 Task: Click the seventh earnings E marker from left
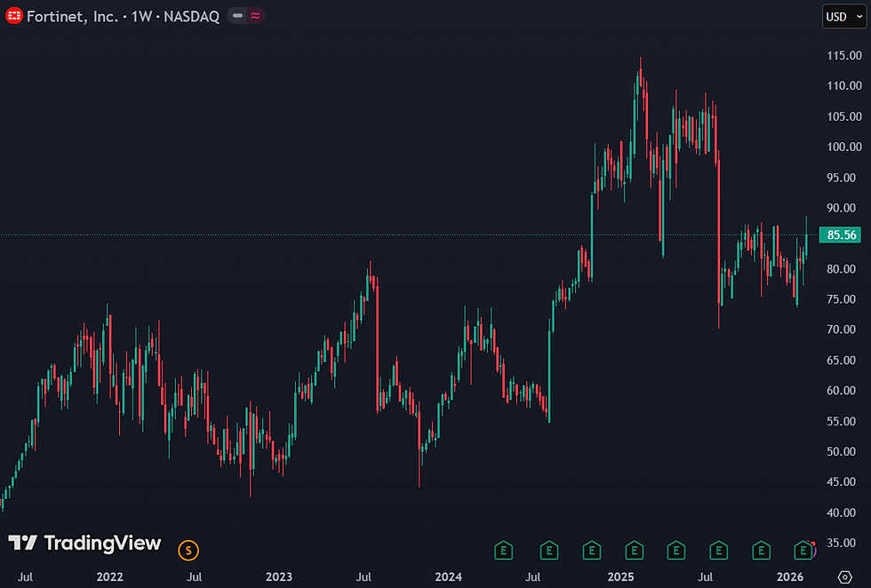point(761,550)
